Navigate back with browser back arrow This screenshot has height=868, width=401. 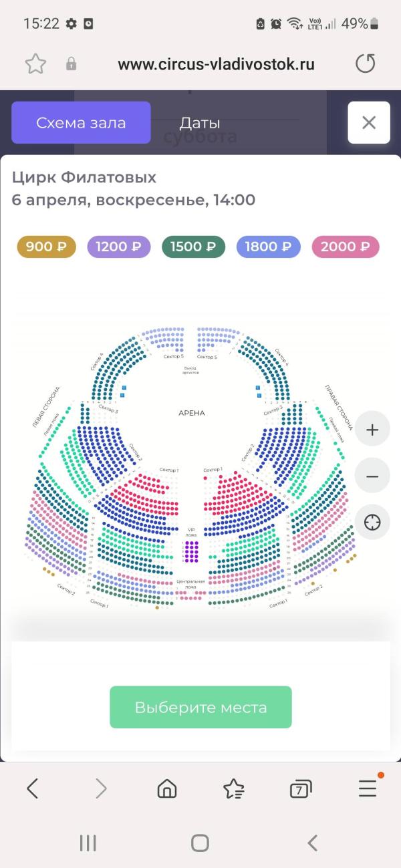click(32, 789)
